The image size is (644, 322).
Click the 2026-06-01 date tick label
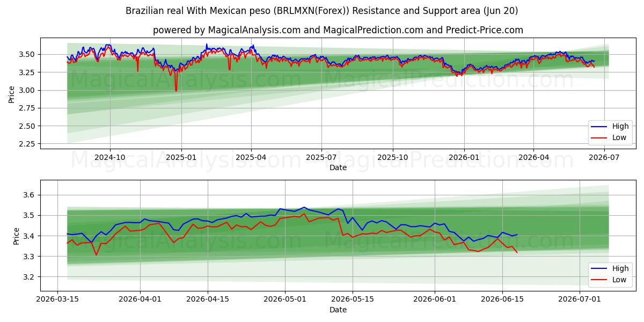click(x=434, y=300)
